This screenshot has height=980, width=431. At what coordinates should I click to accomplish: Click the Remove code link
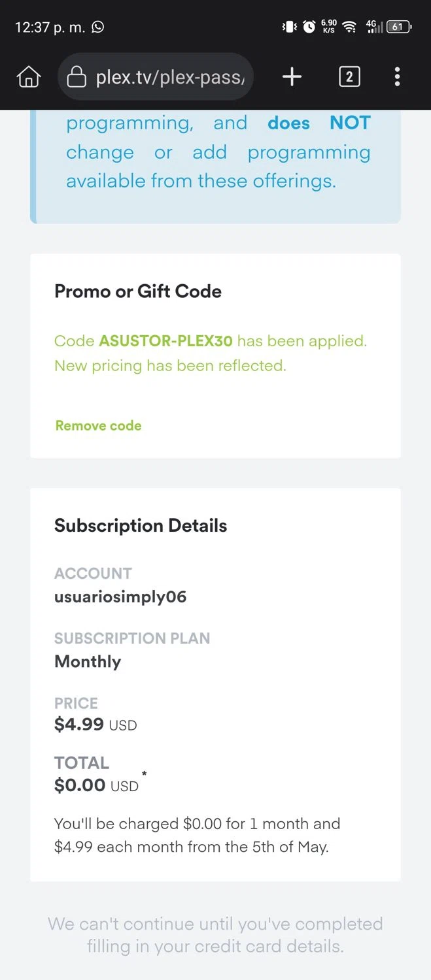pos(98,425)
